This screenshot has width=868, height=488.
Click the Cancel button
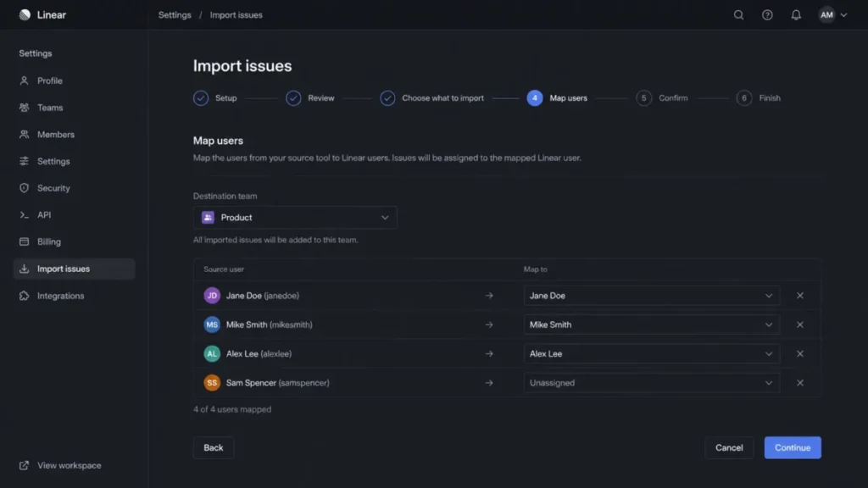pyautogui.click(x=729, y=447)
